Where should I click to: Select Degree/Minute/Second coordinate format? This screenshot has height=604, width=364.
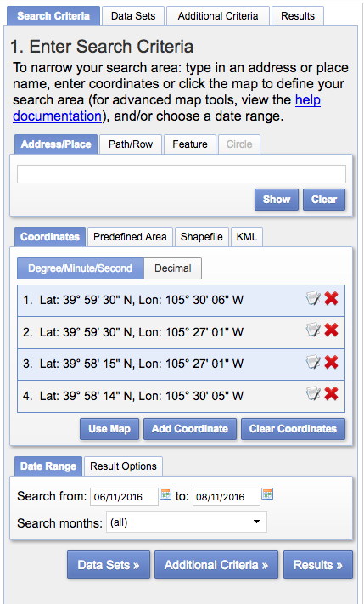pos(80,268)
